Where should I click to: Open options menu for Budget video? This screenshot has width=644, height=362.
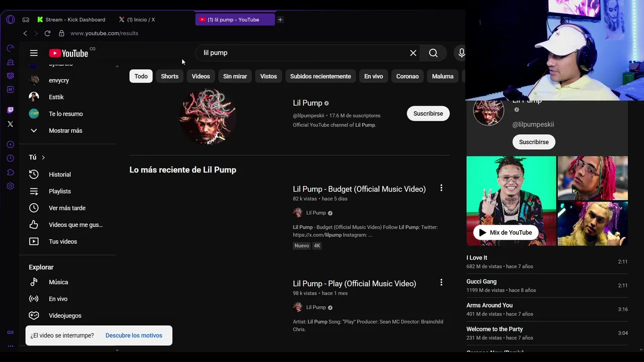(441, 188)
